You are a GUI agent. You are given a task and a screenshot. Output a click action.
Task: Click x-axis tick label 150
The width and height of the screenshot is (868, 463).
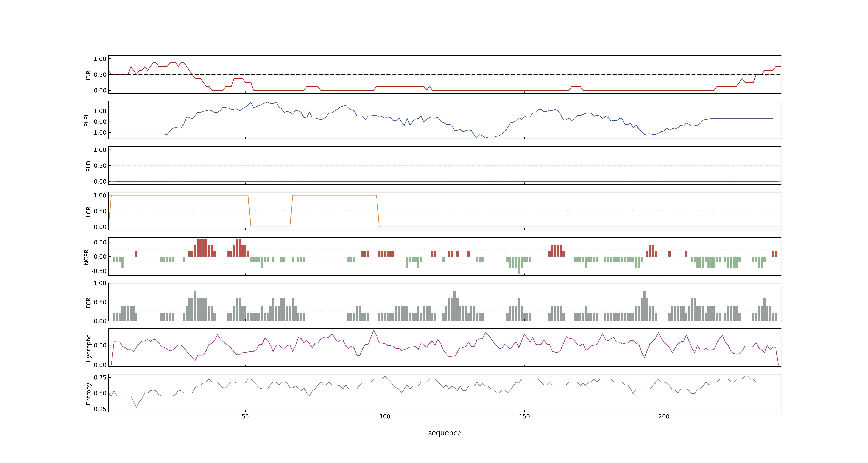524,416
